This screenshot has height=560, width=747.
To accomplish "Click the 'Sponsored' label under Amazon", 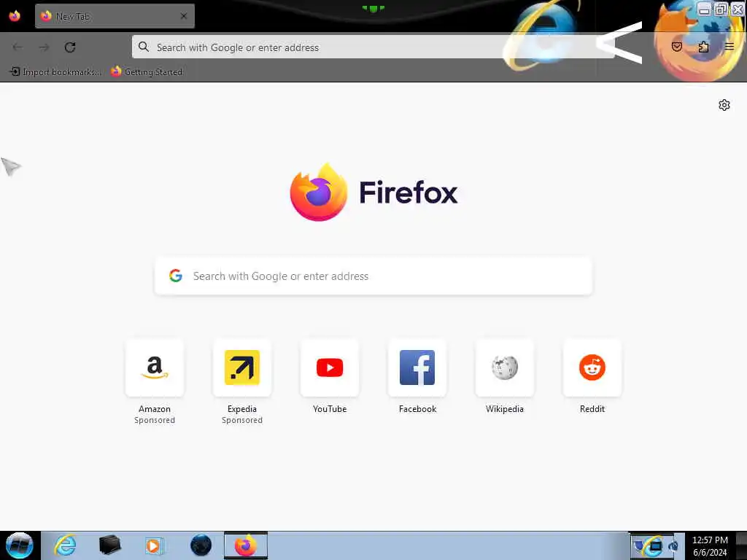I will 155,420.
